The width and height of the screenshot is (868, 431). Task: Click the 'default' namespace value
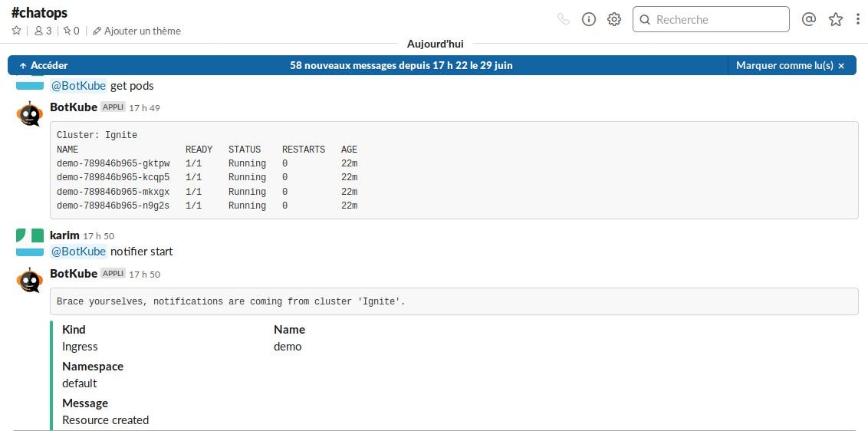coord(79,383)
